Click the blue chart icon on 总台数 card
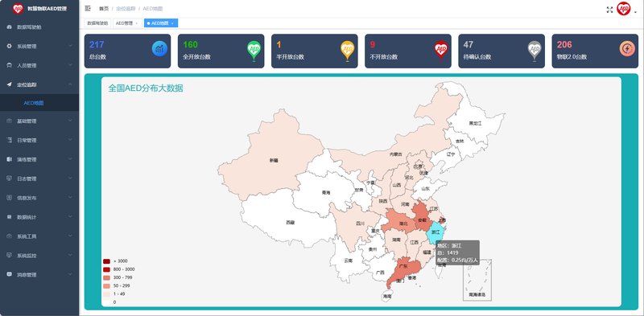This screenshot has height=316, width=644. point(159,49)
